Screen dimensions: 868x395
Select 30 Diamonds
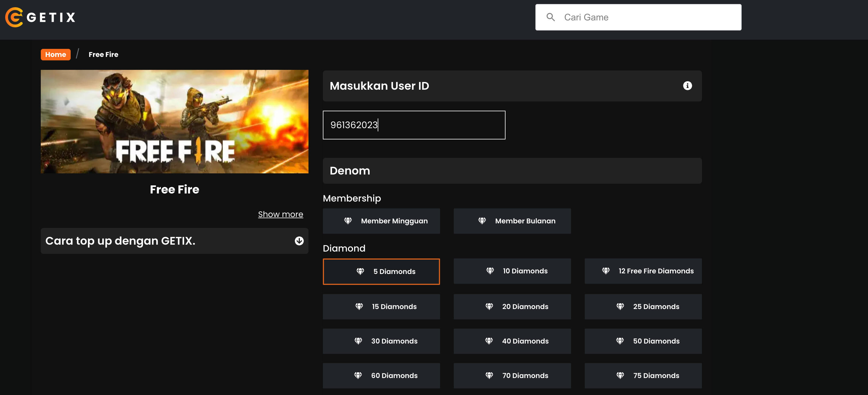coord(381,341)
